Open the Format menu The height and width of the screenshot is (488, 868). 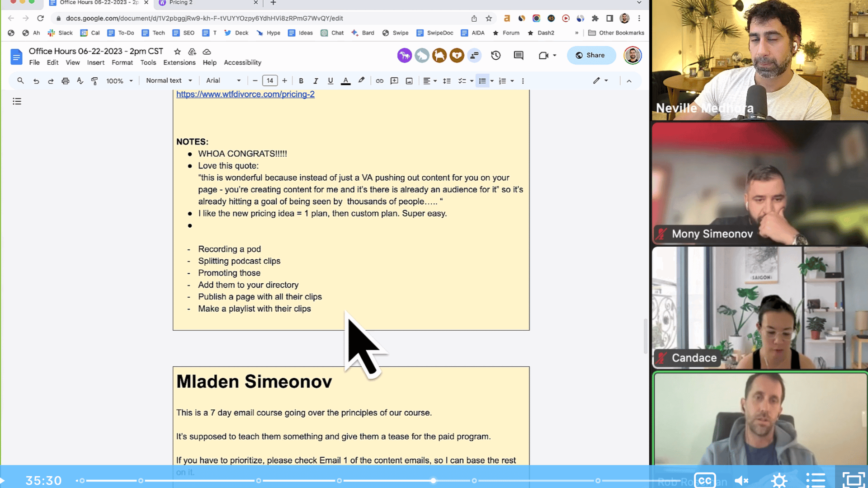point(122,62)
